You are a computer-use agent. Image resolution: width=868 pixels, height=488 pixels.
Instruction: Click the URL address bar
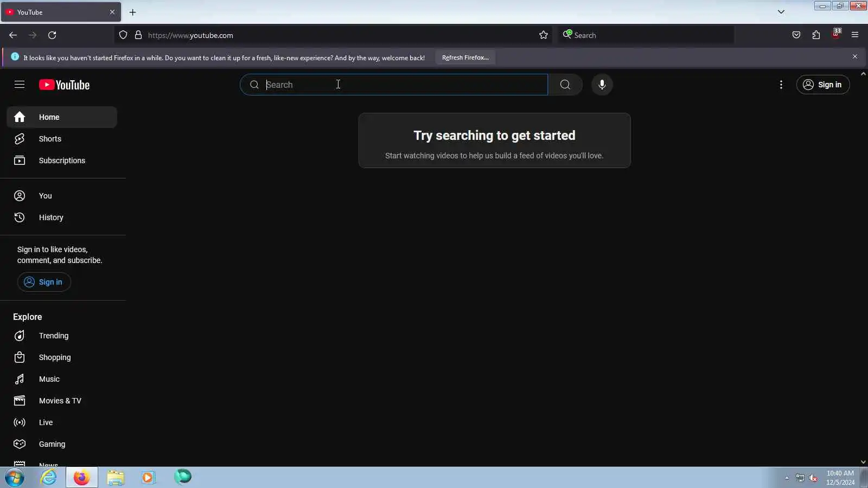[x=332, y=35]
